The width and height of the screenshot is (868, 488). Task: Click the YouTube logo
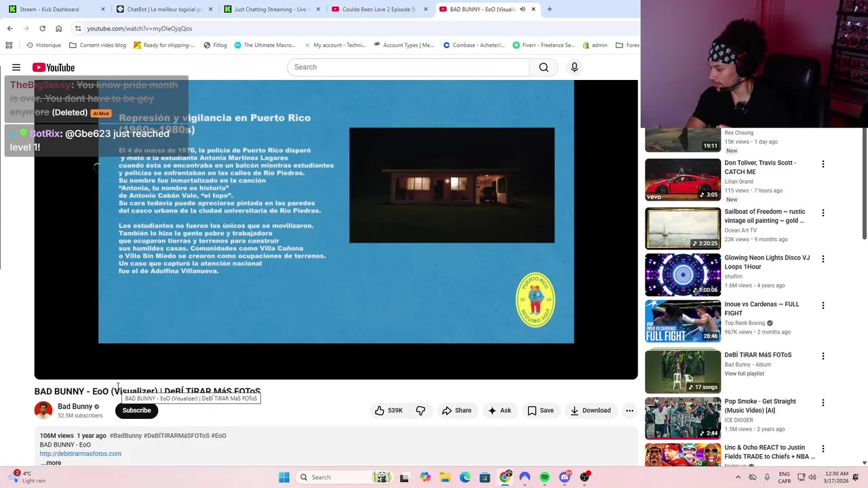[54, 67]
